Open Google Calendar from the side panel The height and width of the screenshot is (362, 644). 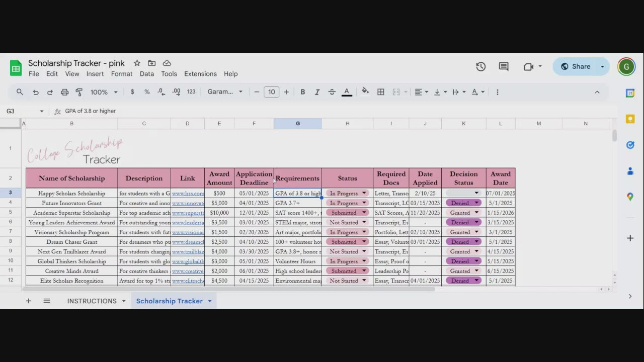pyautogui.click(x=630, y=93)
